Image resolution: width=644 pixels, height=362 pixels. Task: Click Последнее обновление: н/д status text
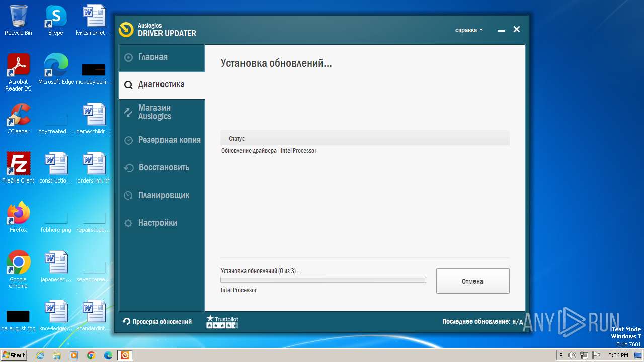(482, 322)
